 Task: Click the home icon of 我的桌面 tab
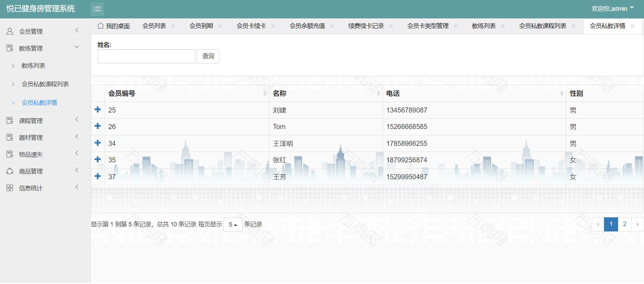point(100,26)
